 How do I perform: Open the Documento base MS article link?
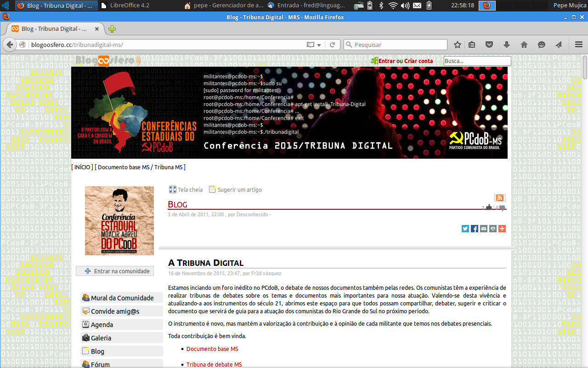(212, 349)
